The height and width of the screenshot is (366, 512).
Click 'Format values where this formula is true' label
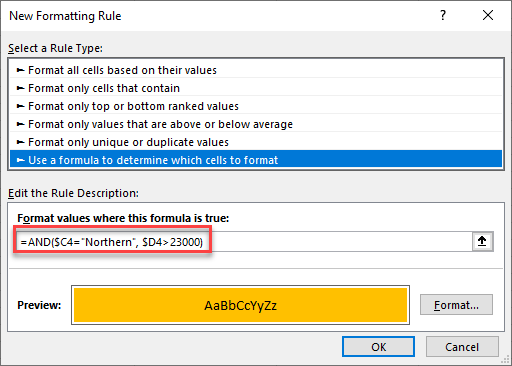pyautogui.click(x=123, y=218)
